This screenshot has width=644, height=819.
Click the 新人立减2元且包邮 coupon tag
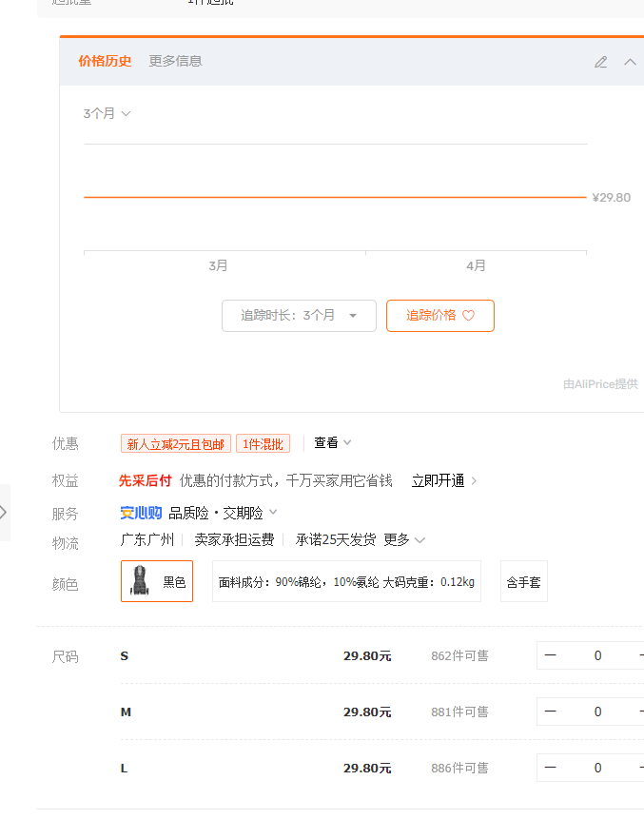[176, 443]
